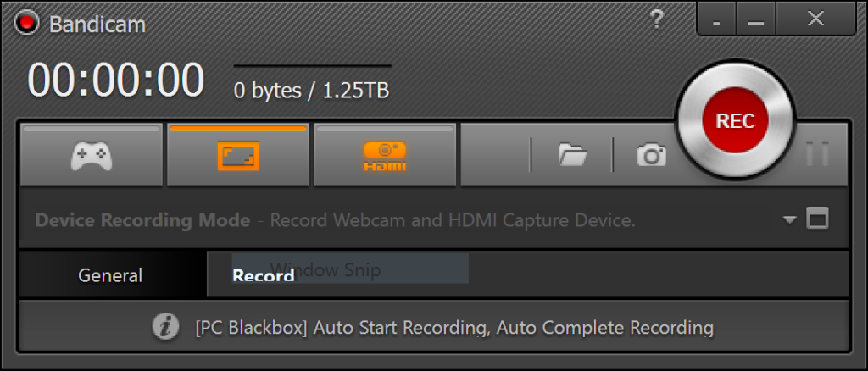Screen dimensions: 868x371
Task: Open the Record tab
Action: (264, 274)
